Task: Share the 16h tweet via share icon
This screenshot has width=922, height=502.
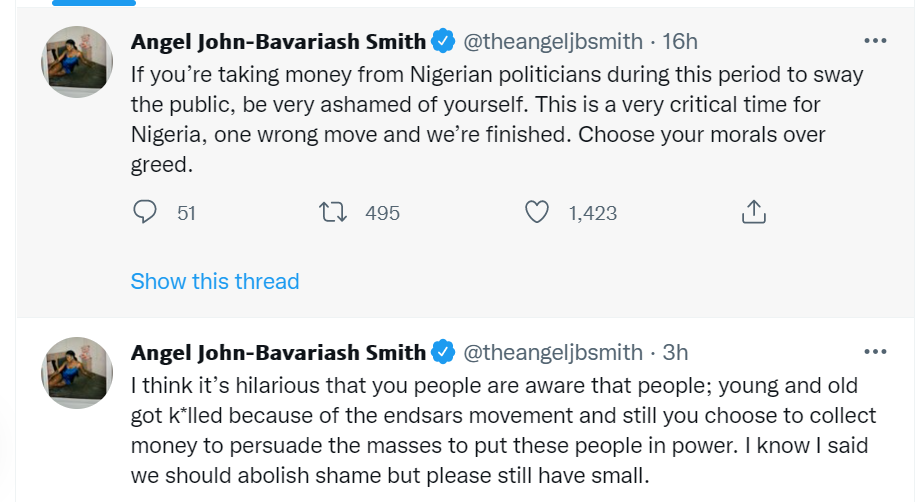Action: point(753,213)
